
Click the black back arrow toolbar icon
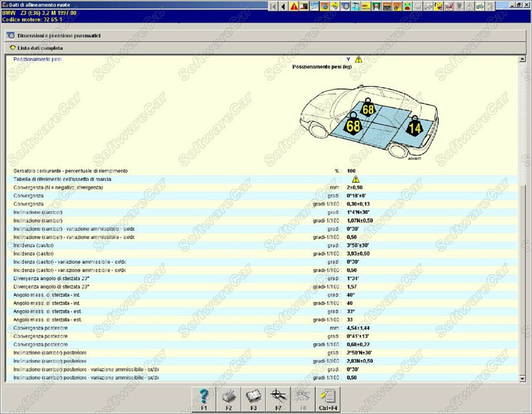point(283,6)
